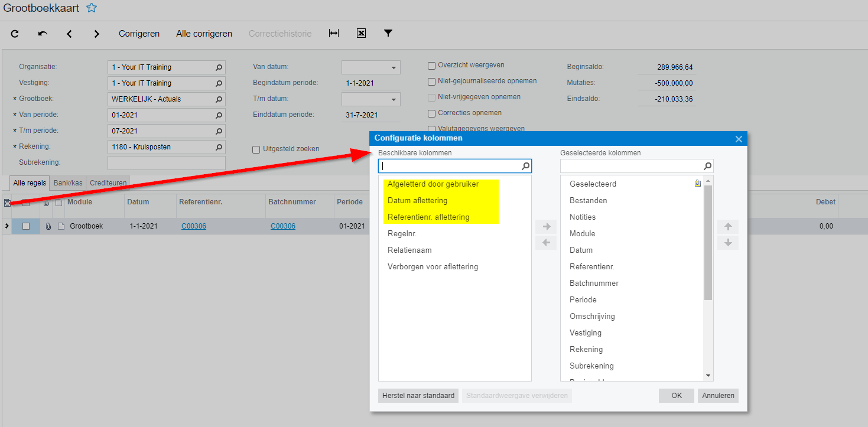Open lookup for the Rekening field
Viewport: 868px width, 427px height.
219,147
